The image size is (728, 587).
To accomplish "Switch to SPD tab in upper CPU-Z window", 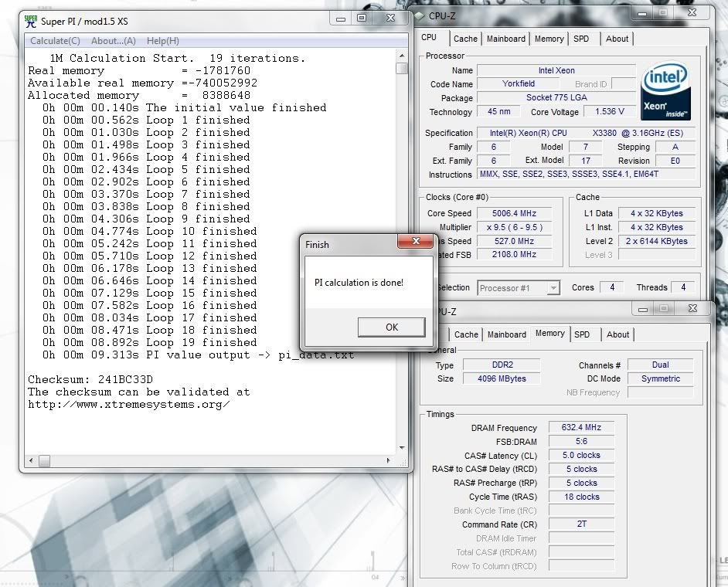I will pos(581,39).
